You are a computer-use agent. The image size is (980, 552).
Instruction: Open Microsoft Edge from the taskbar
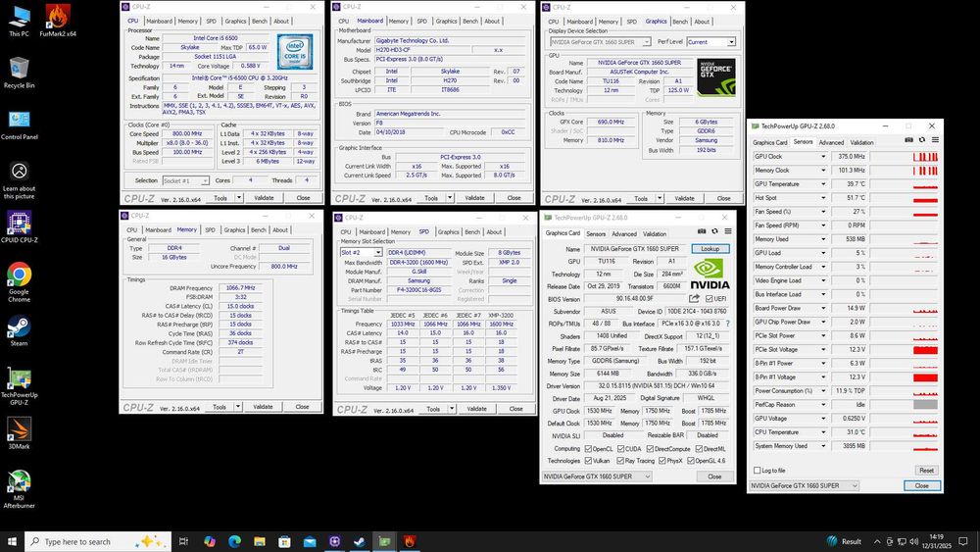pyautogui.click(x=234, y=541)
